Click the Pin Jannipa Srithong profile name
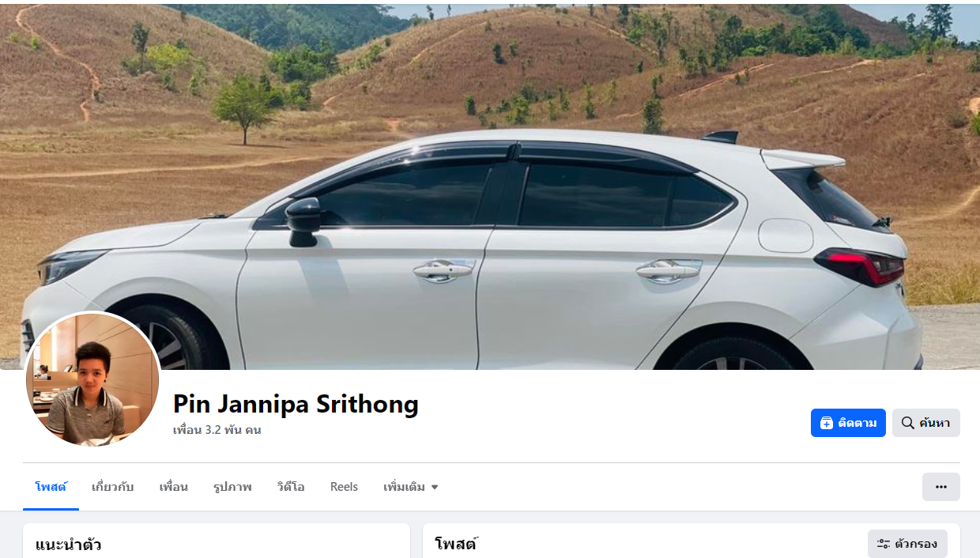The height and width of the screenshot is (558, 980). [296, 404]
